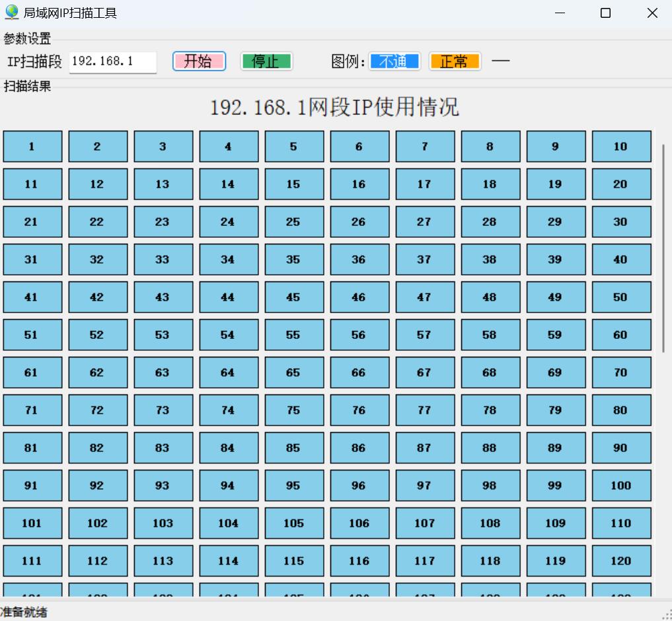Image resolution: width=672 pixels, height=621 pixels.
Task: Pick the IP tile labeled 73
Action: click(x=163, y=410)
